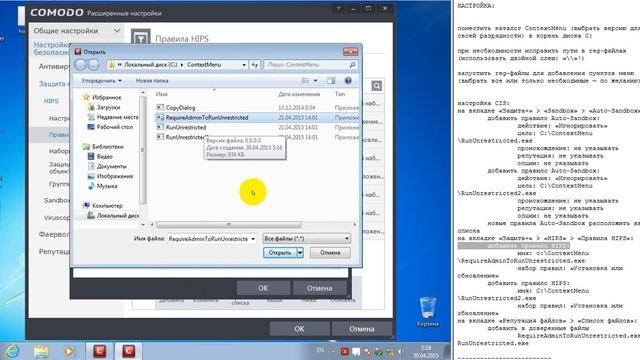Change file view mode icon
Image resolution: width=640 pixels, height=360 pixels.
click(305, 81)
